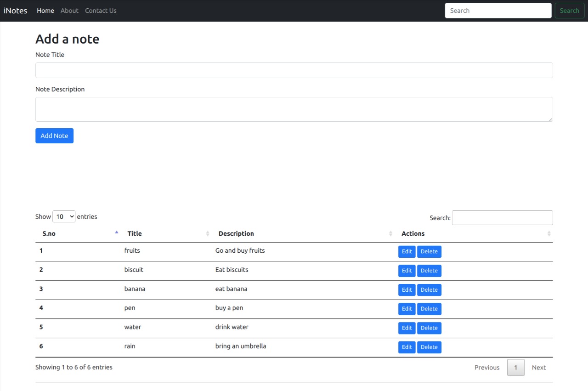Delete the 'biscuit' note
The image size is (588, 391).
pyautogui.click(x=429, y=271)
